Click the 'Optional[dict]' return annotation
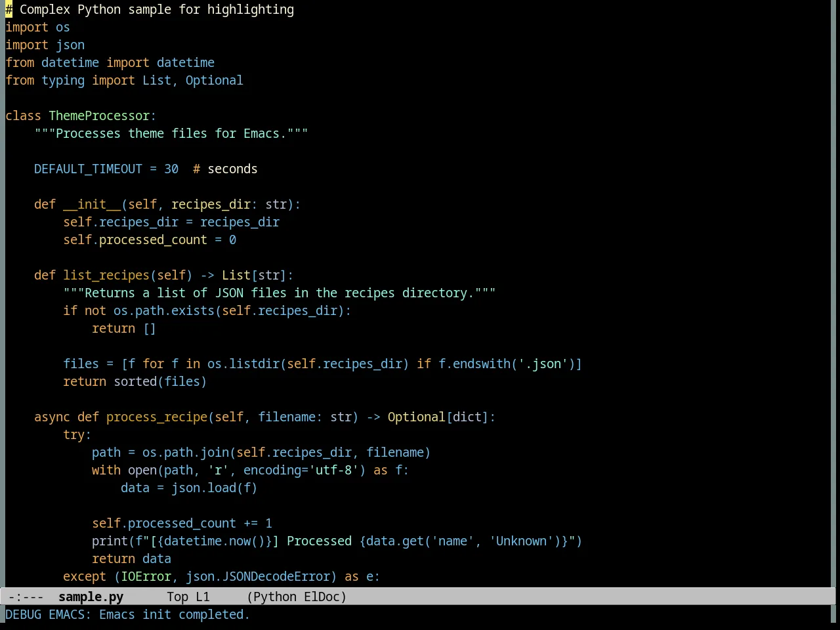Image resolution: width=840 pixels, height=630 pixels. point(438,417)
